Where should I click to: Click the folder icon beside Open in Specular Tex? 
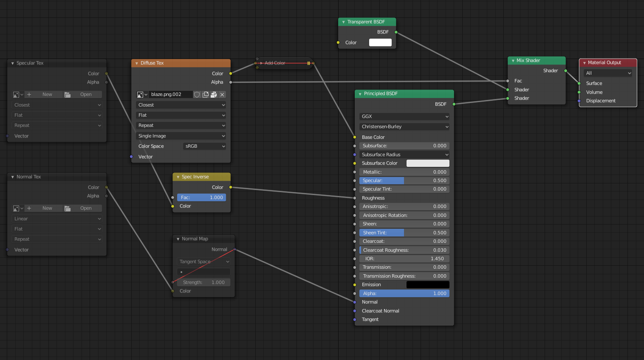68,94
